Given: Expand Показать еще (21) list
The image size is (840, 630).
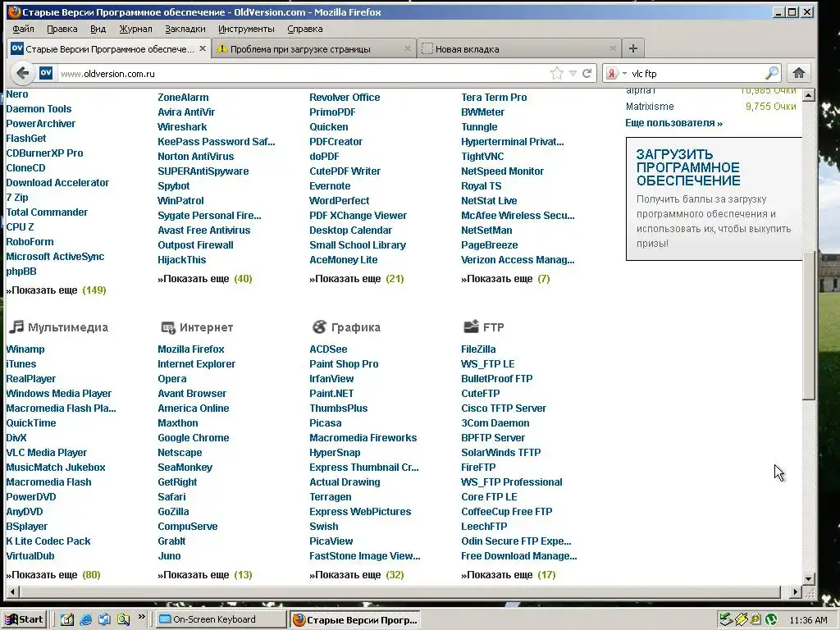Looking at the screenshot, I should [x=356, y=279].
